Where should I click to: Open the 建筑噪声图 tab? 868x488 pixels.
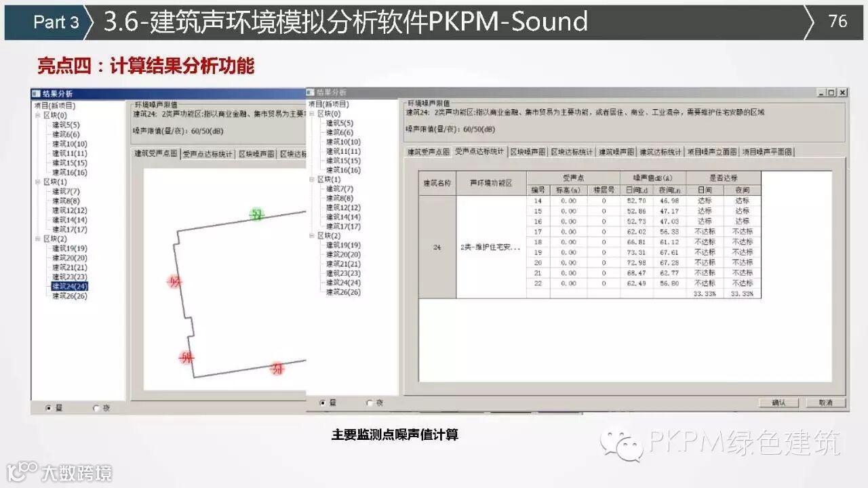pos(616,152)
